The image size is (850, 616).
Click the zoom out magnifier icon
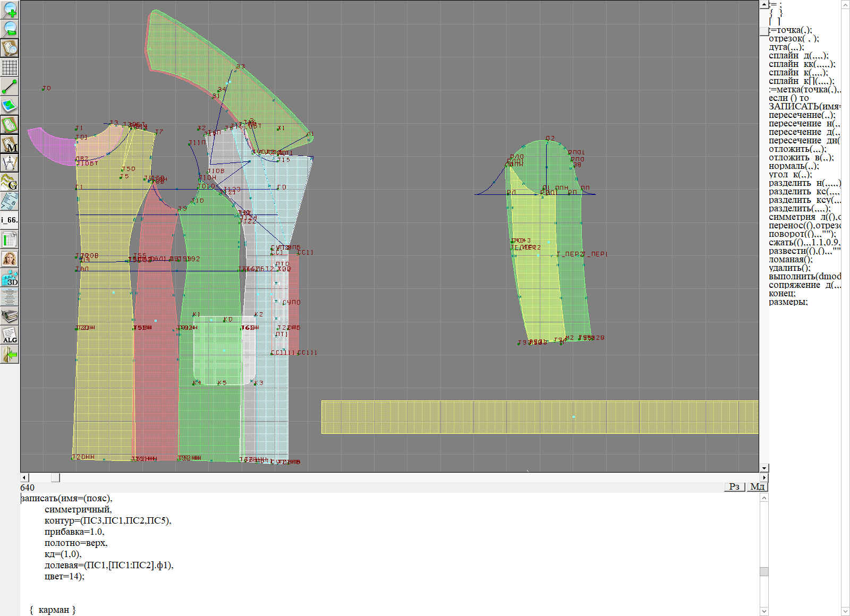click(10, 29)
